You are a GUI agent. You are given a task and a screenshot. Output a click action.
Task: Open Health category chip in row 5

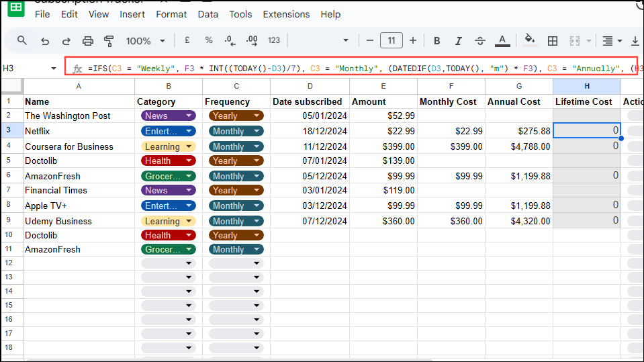[169, 161]
